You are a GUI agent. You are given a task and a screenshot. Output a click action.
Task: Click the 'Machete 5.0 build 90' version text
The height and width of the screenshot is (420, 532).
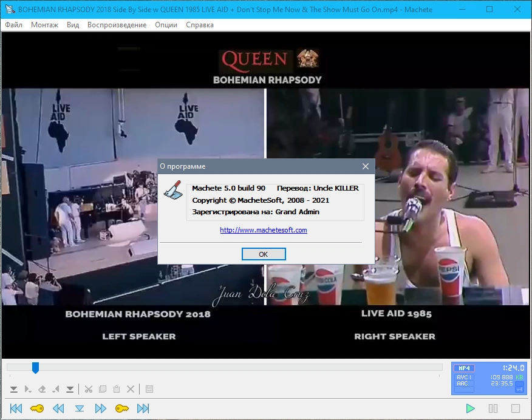click(x=229, y=188)
